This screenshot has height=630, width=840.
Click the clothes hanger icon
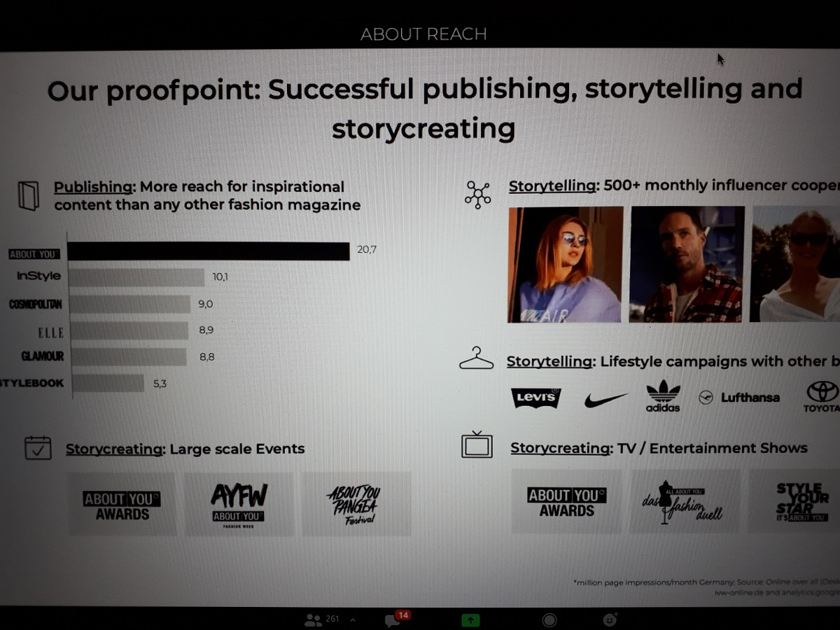(x=476, y=359)
